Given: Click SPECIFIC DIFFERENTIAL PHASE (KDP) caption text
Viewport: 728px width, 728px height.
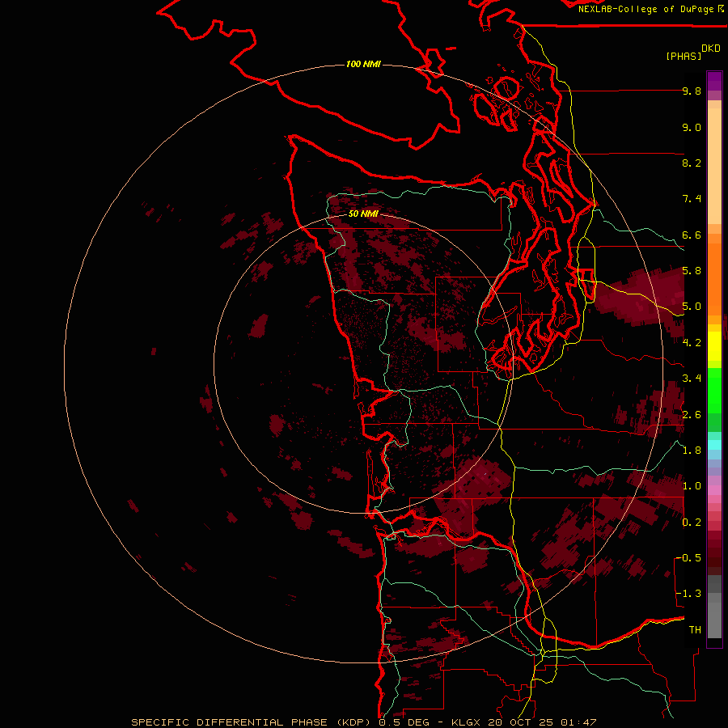Looking at the screenshot, I should pyautogui.click(x=251, y=722).
